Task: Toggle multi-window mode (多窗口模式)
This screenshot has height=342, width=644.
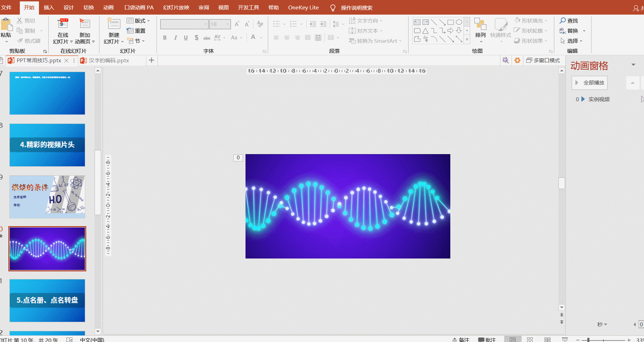Action: (x=543, y=60)
